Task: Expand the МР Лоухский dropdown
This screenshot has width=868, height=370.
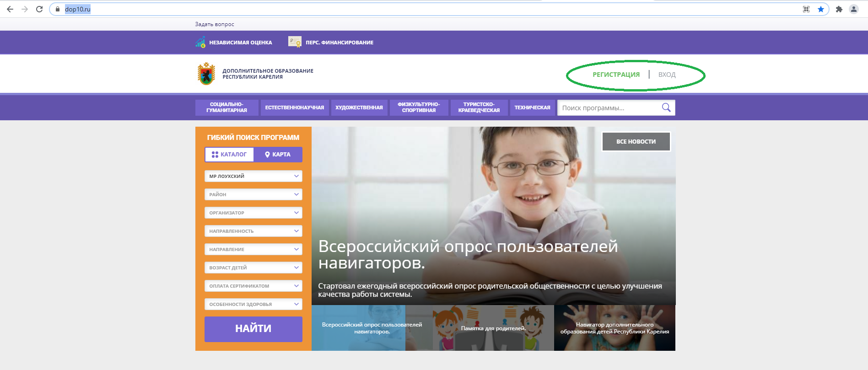Action: tap(253, 176)
